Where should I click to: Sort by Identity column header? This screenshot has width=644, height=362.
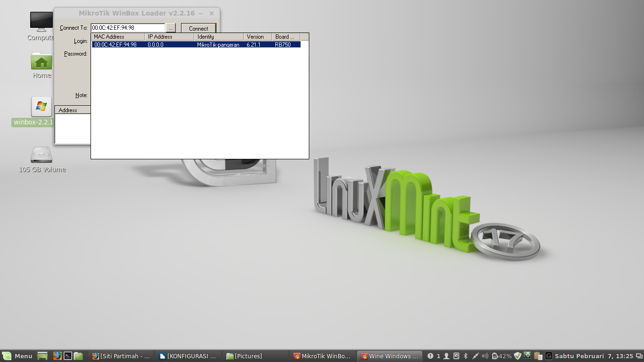click(219, 36)
